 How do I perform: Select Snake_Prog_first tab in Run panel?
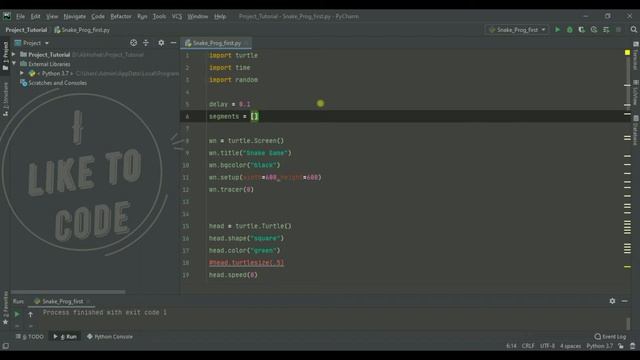[x=62, y=301]
